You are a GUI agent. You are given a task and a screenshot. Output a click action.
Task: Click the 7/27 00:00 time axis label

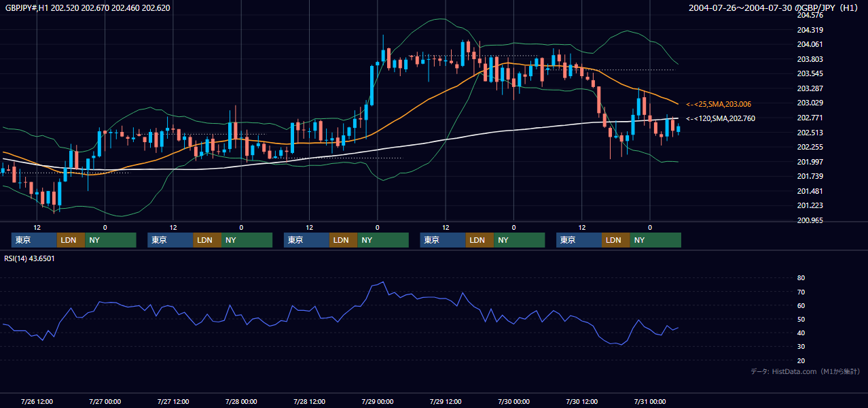(105, 401)
